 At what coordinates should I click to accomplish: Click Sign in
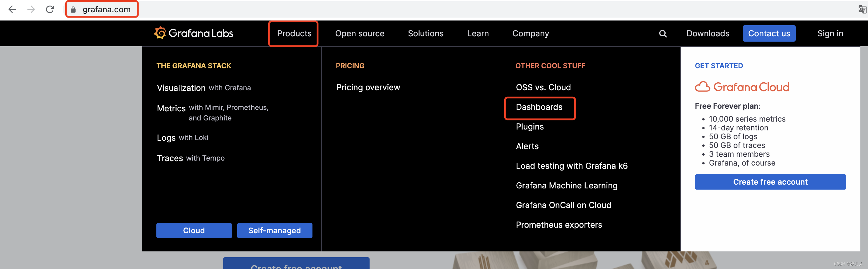click(830, 33)
